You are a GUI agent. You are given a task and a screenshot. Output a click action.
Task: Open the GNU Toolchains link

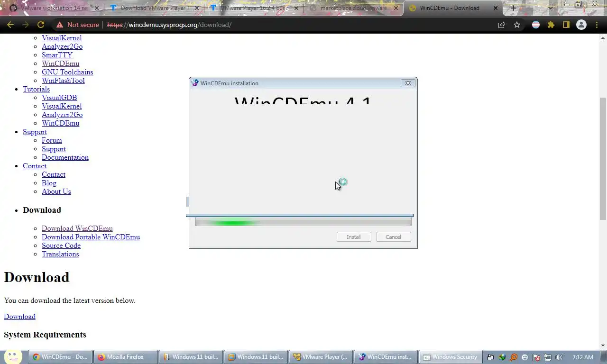(x=67, y=72)
